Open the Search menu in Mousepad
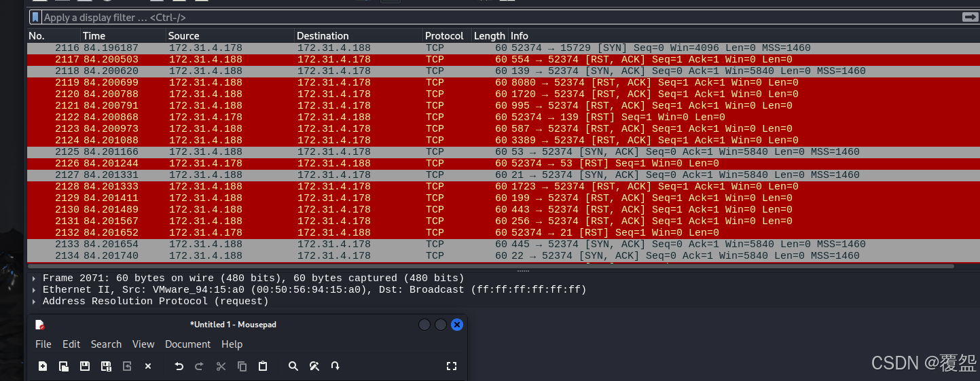 pyautogui.click(x=106, y=344)
